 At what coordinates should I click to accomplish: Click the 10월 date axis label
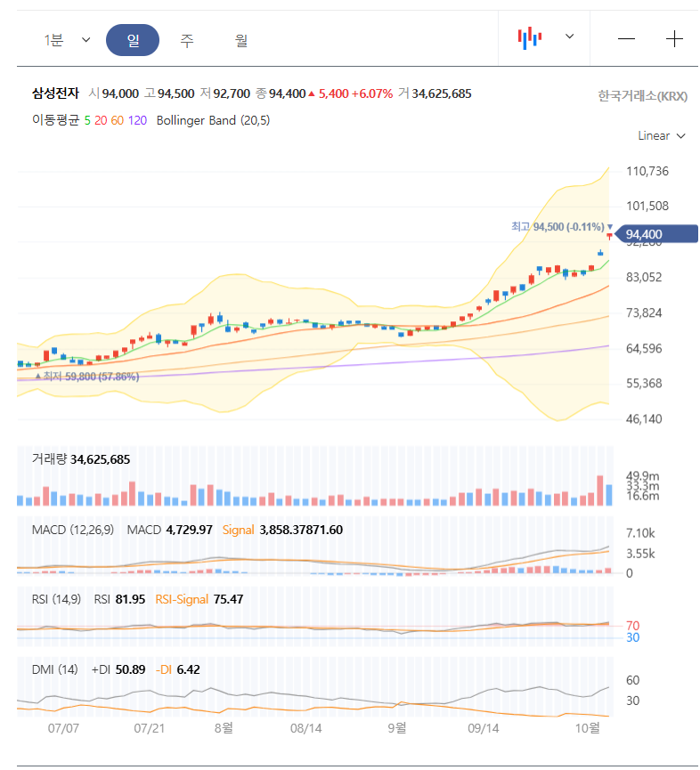tap(588, 728)
